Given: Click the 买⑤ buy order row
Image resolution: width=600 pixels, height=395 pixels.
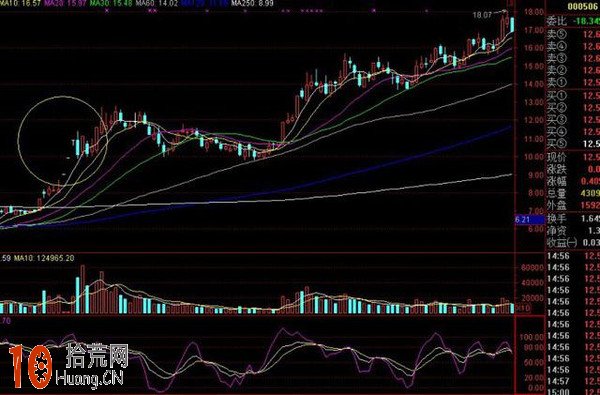Looking at the screenshot, I should click(x=573, y=144).
